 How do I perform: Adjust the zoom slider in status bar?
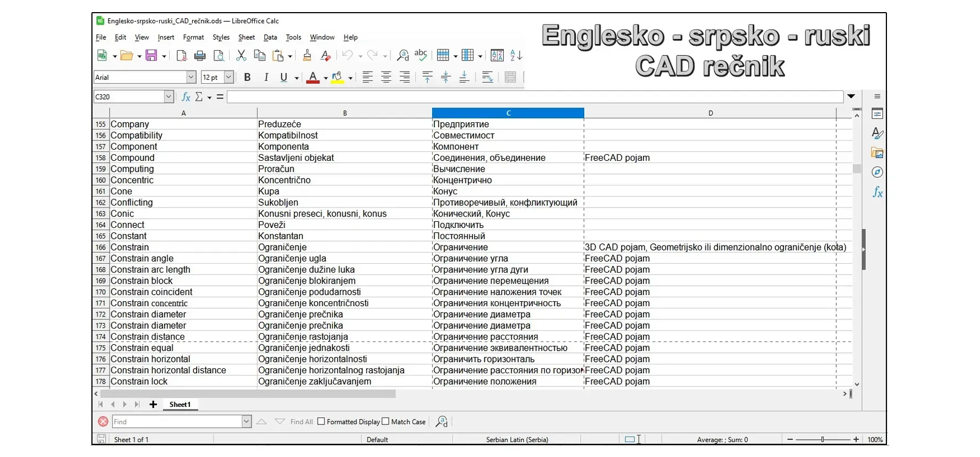coord(823,439)
